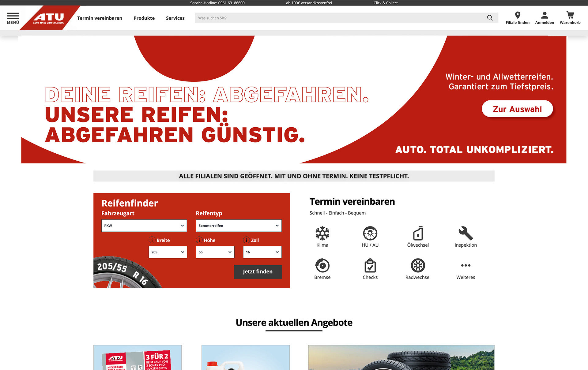Click the search magnifier icon
Viewport: 588px width, 370px height.
[490, 18]
